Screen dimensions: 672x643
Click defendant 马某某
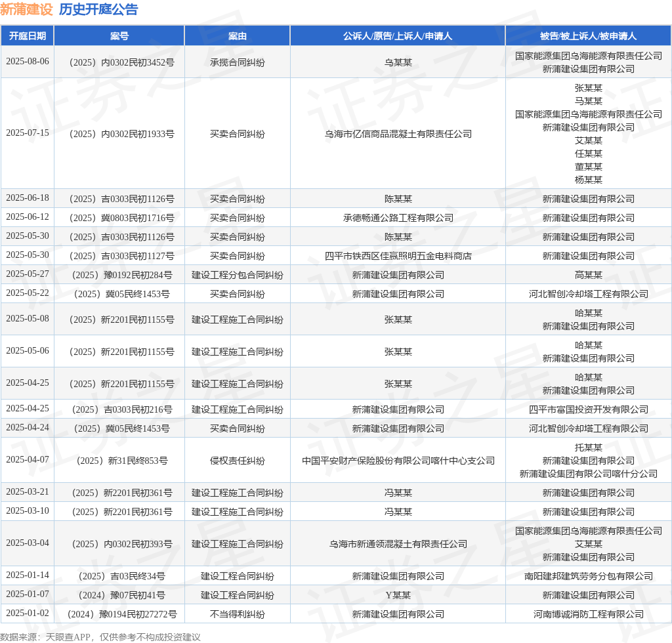point(589,101)
